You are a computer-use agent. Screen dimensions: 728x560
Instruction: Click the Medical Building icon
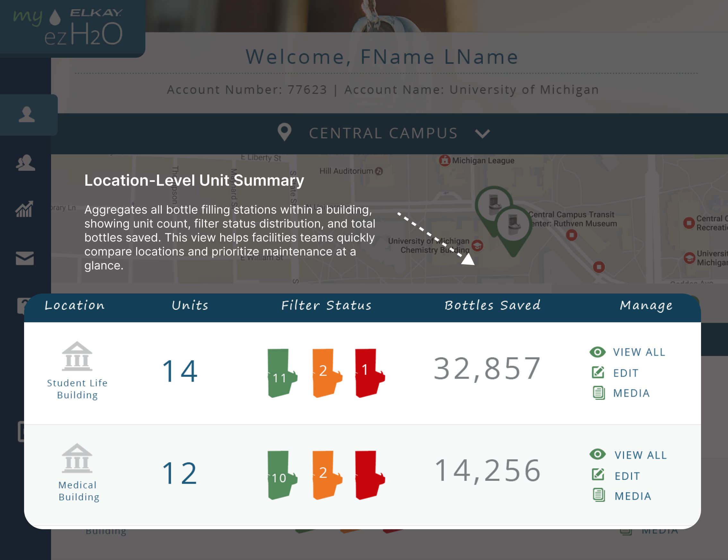coord(77,458)
